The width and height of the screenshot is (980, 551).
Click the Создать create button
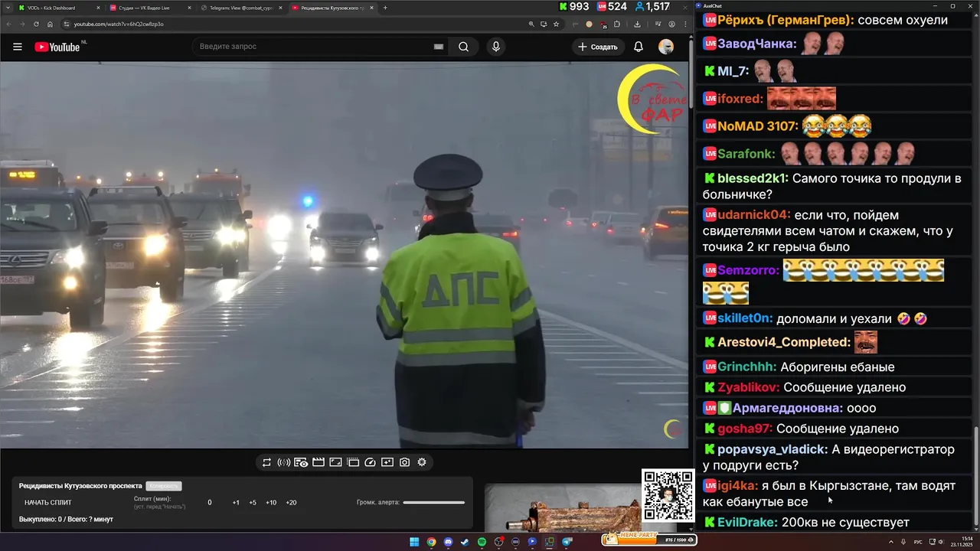tap(598, 47)
